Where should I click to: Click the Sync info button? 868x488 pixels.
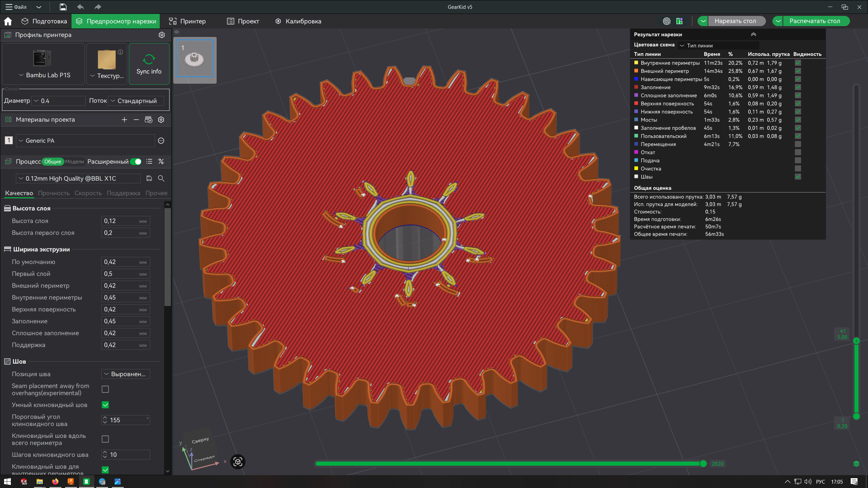(149, 64)
